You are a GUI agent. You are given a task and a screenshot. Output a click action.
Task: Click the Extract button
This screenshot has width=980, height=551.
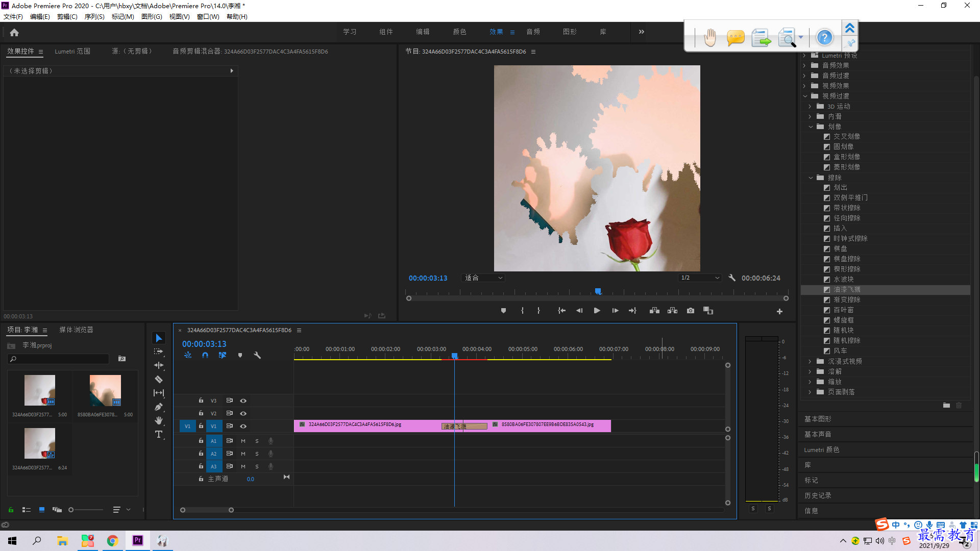coord(672,311)
